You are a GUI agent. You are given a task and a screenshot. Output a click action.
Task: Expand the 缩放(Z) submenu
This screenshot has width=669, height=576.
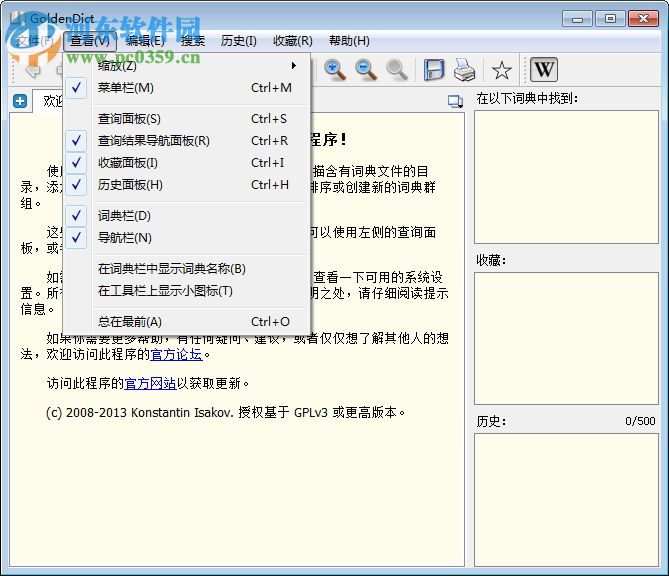tap(186, 66)
